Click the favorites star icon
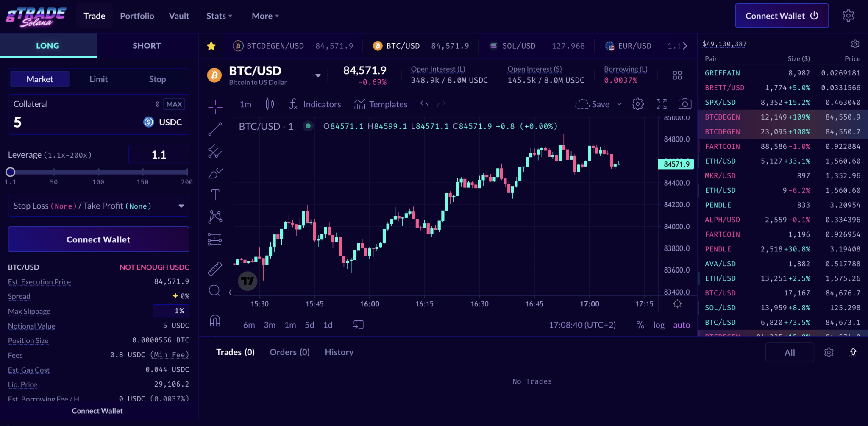The image size is (868, 426). coord(211,46)
